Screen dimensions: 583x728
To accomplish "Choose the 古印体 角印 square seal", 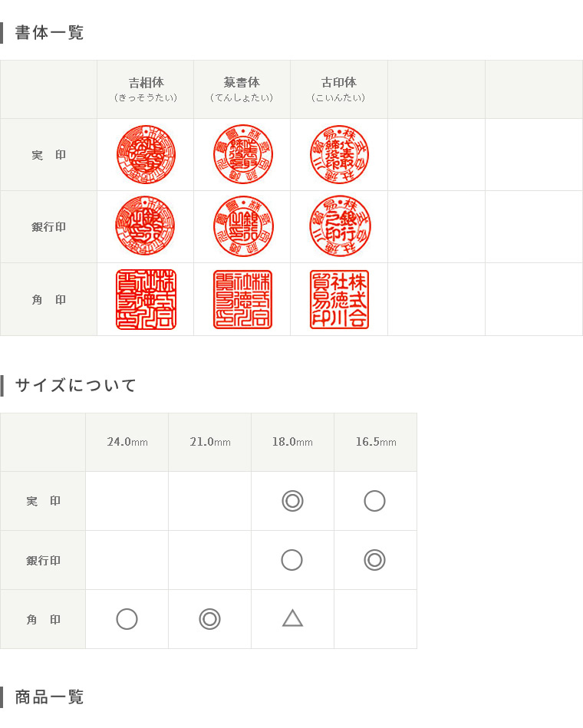I will point(339,299).
